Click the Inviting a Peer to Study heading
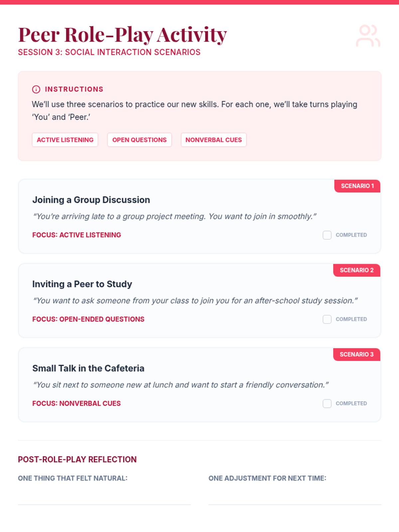399x532 pixels. tap(82, 284)
